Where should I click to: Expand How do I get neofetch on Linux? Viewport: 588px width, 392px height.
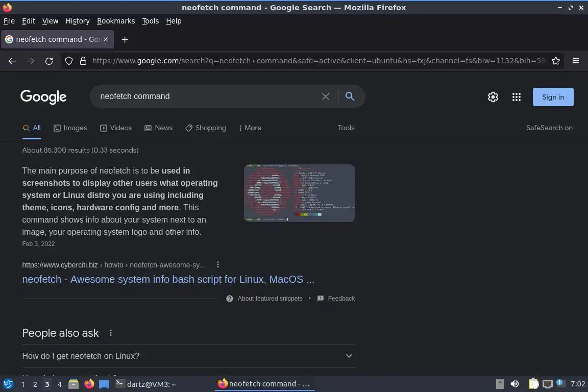(x=189, y=356)
